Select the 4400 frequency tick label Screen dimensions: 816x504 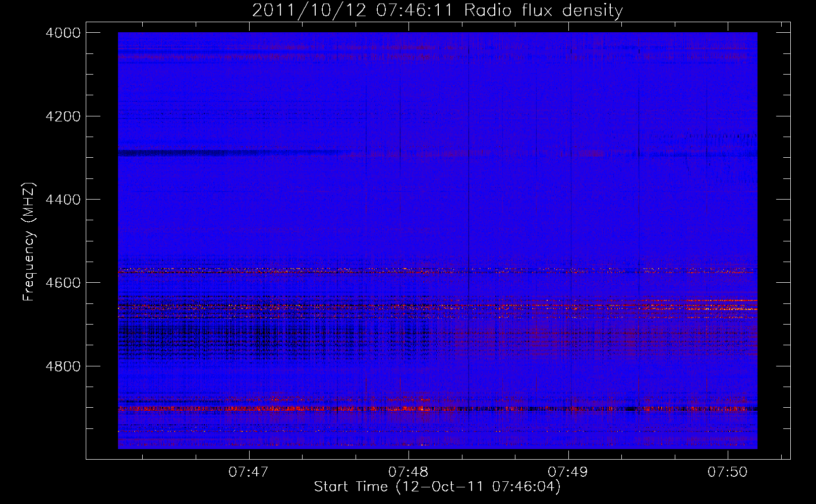[x=63, y=200]
